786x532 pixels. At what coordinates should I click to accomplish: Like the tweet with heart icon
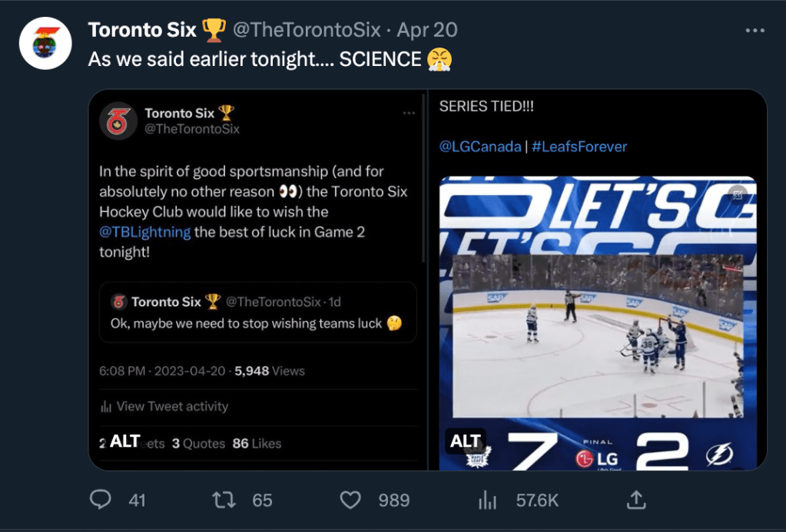pyautogui.click(x=350, y=500)
